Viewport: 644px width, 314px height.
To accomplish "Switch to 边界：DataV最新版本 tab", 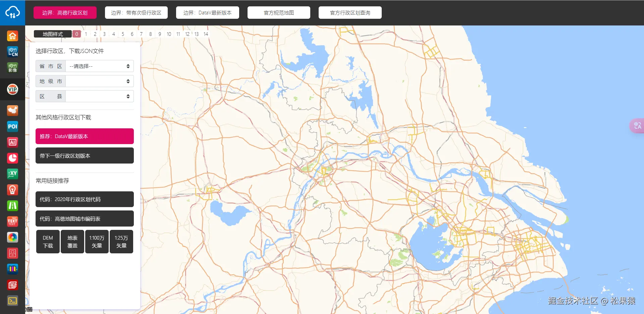I will [208, 13].
